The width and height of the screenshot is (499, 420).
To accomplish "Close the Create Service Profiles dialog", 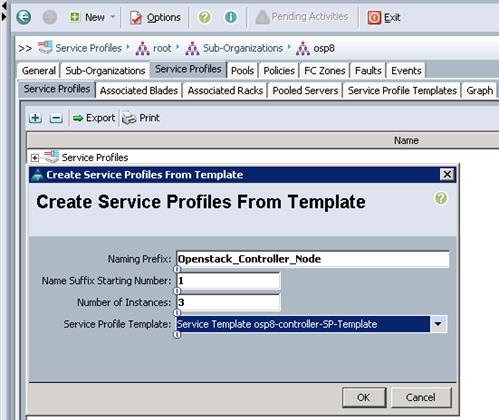I will 447,174.
